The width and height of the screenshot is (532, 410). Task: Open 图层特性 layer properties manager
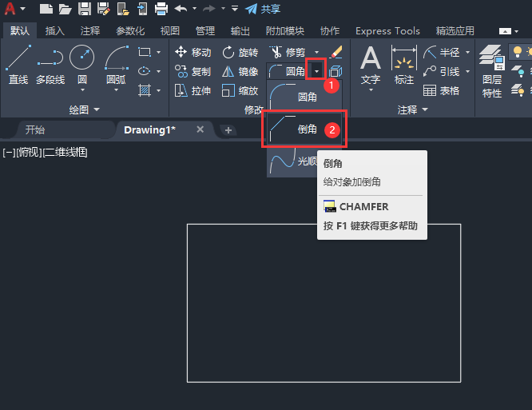(492, 72)
